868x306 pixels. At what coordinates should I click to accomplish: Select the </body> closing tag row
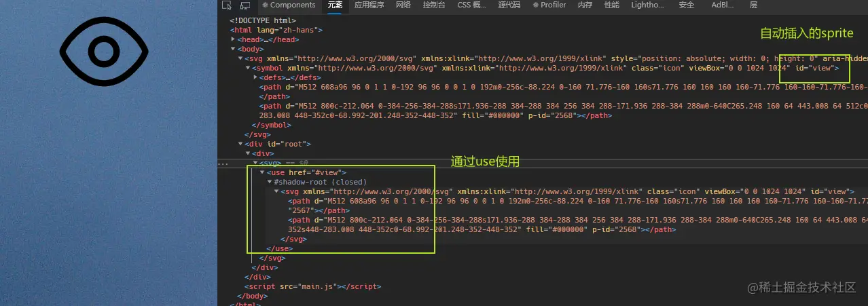click(253, 296)
